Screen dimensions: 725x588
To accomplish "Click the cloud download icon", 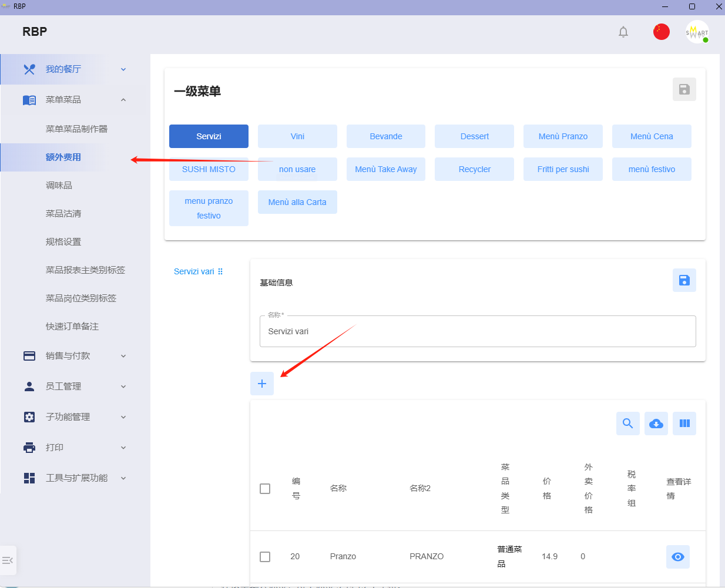I will click(656, 424).
